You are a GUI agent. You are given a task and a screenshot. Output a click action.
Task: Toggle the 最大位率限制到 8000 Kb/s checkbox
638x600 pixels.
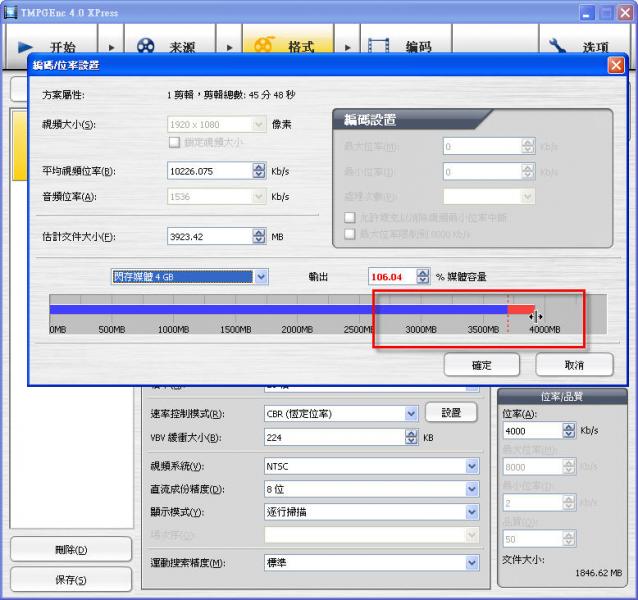point(349,233)
